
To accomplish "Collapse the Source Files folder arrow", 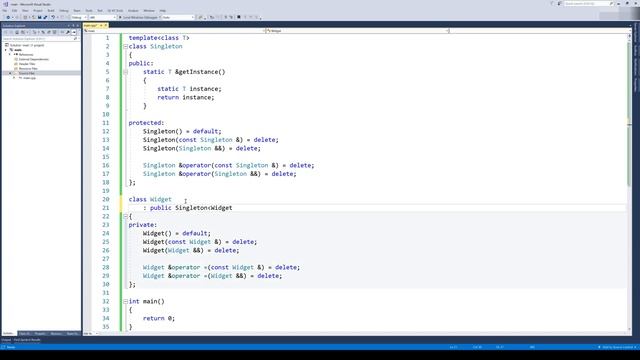I will pyautogui.click(x=10, y=73).
